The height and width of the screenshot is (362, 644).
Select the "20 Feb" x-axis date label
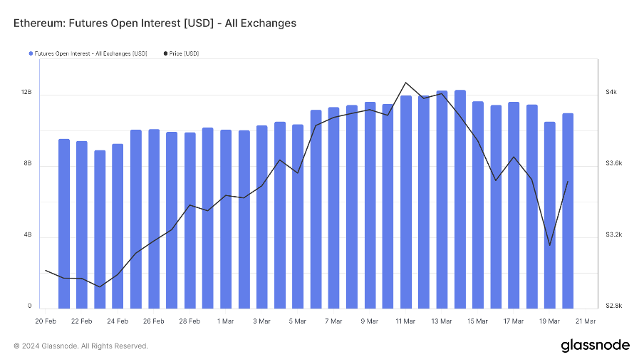[46, 321]
